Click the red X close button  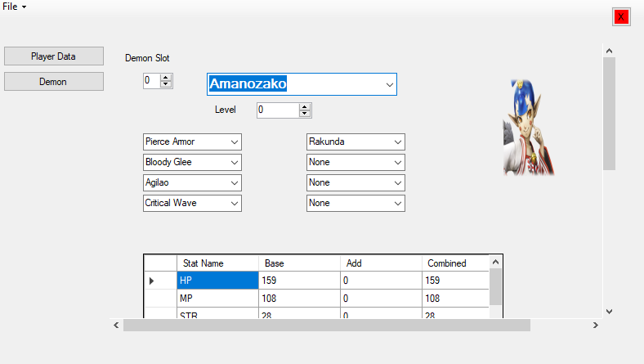621,17
